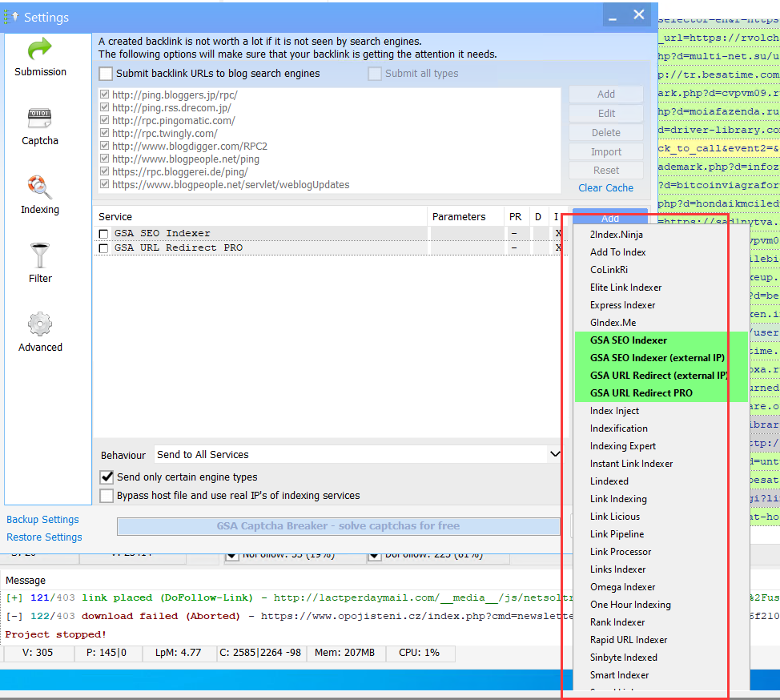This screenshot has height=700, width=780.
Task: Click the Mem status bar indicator
Action: (346, 654)
